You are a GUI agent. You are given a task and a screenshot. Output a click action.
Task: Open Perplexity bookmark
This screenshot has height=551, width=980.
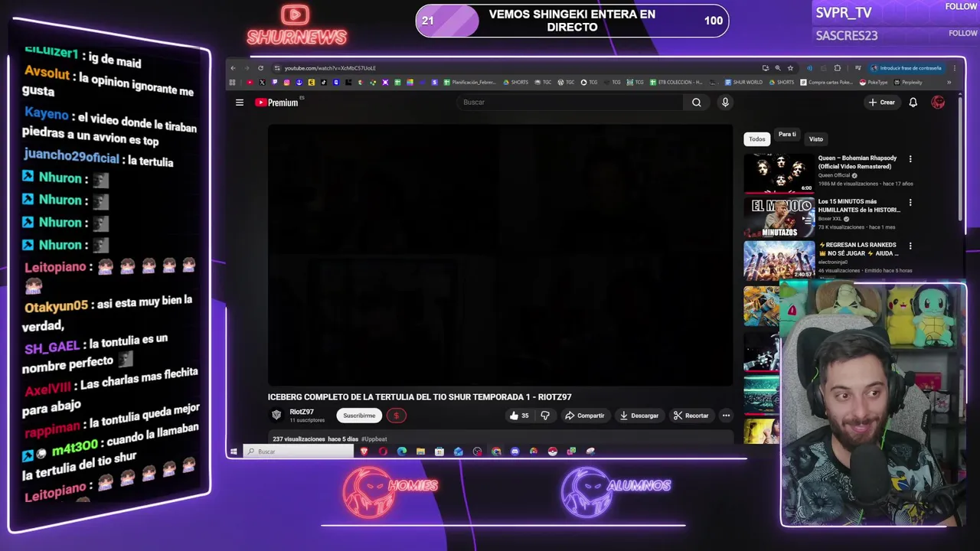coord(908,83)
